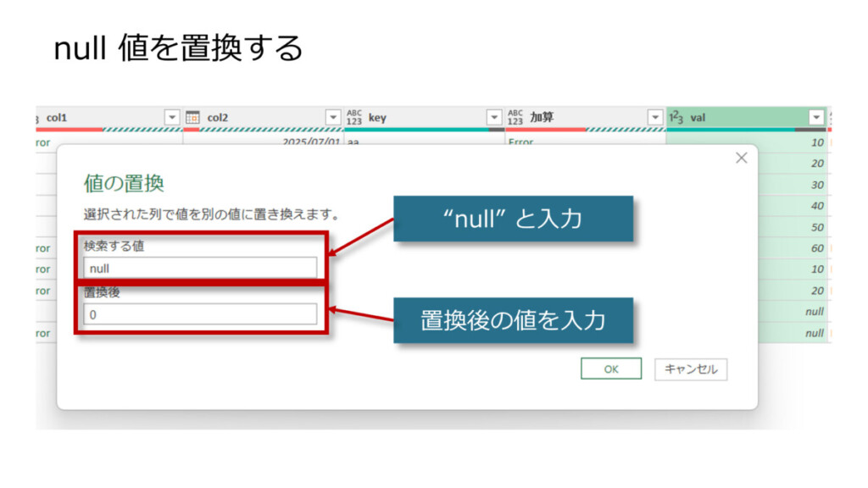Click the ABC123 type icon of key column

[353, 118]
